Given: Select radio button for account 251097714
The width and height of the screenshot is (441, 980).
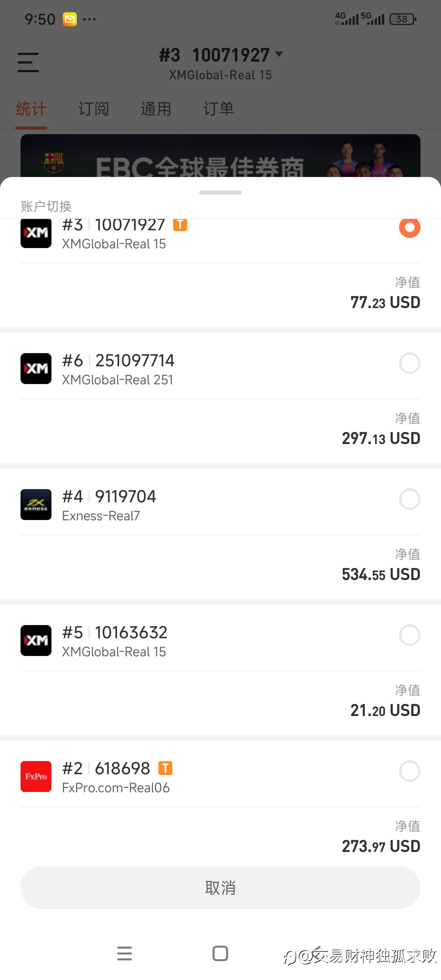Looking at the screenshot, I should (409, 363).
